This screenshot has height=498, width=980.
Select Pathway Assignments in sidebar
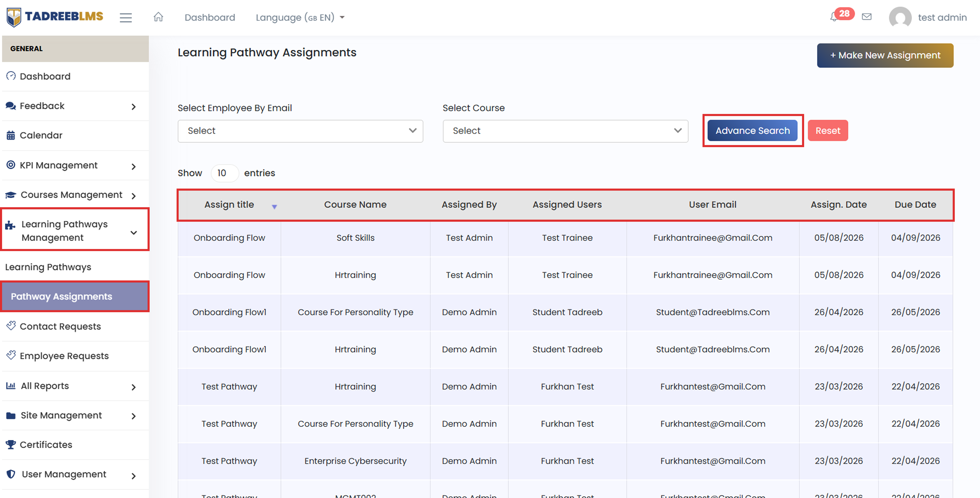(75, 296)
